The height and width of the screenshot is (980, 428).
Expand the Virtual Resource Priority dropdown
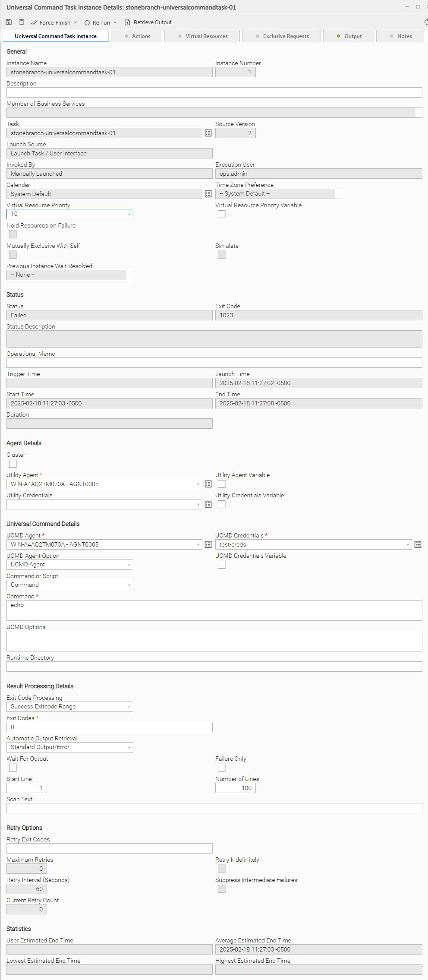(70, 214)
